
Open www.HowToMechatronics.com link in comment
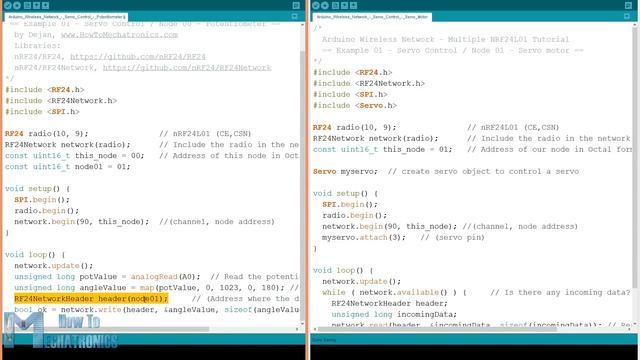(x=119, y=35)
